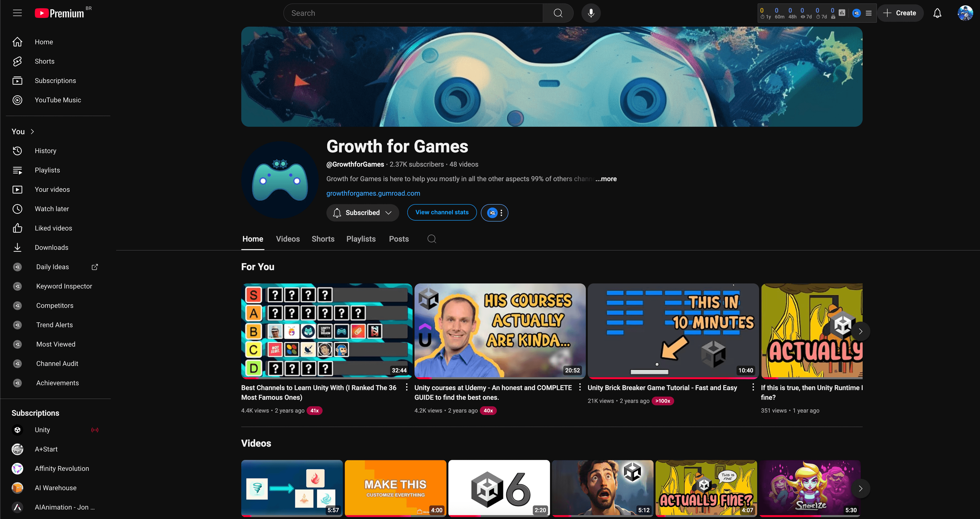Start voice search with microphone icon
This screenshot has height=519, width=980.
(x=591, y=13)
